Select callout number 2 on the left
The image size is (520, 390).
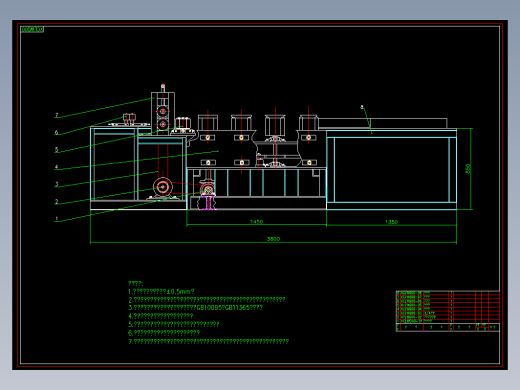coord(57,201)
